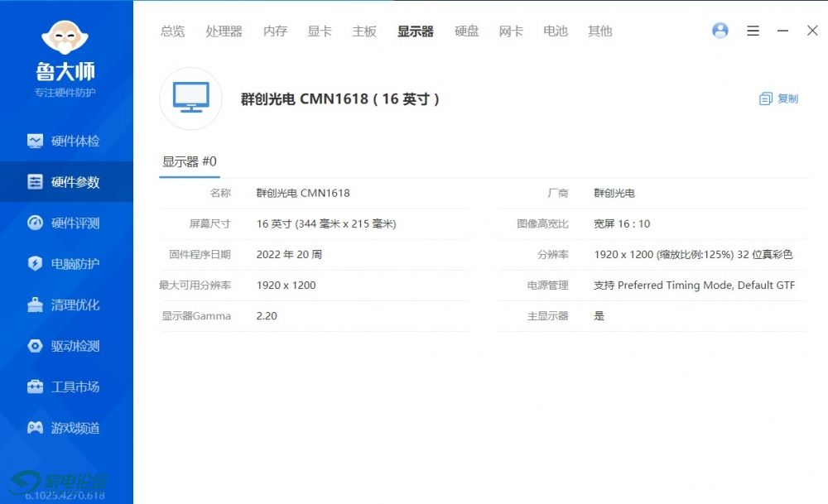Go to 电脑防护 section
This screenshot has height=504, width=828.
click(66, 264)
